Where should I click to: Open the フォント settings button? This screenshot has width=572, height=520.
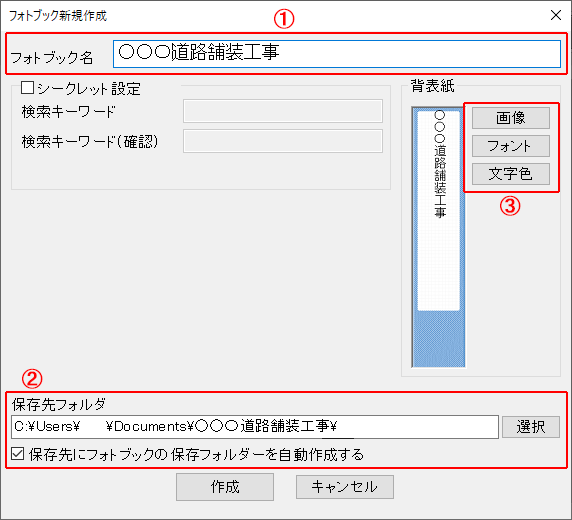tap(511, 146)
